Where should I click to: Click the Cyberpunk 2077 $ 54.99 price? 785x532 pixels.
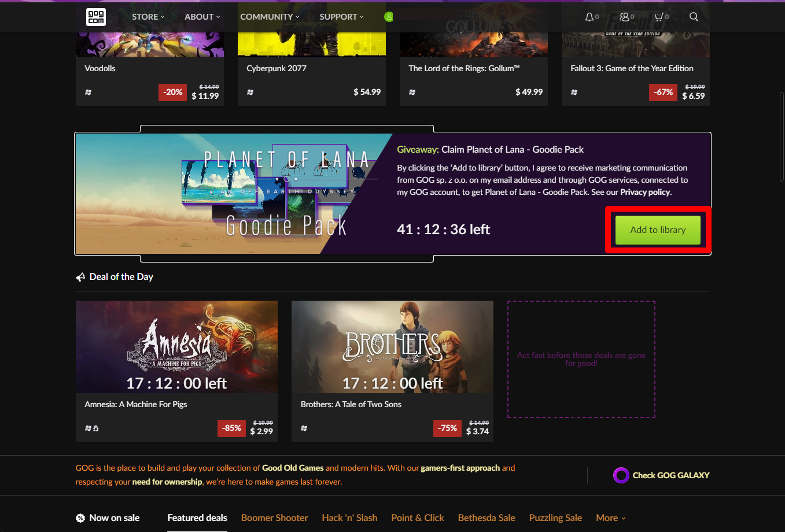367,92
